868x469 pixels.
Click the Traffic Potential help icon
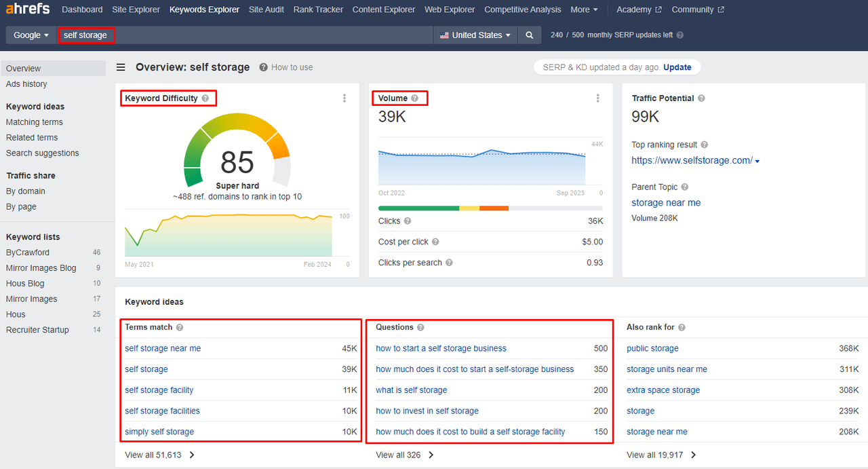click(701, 98)
